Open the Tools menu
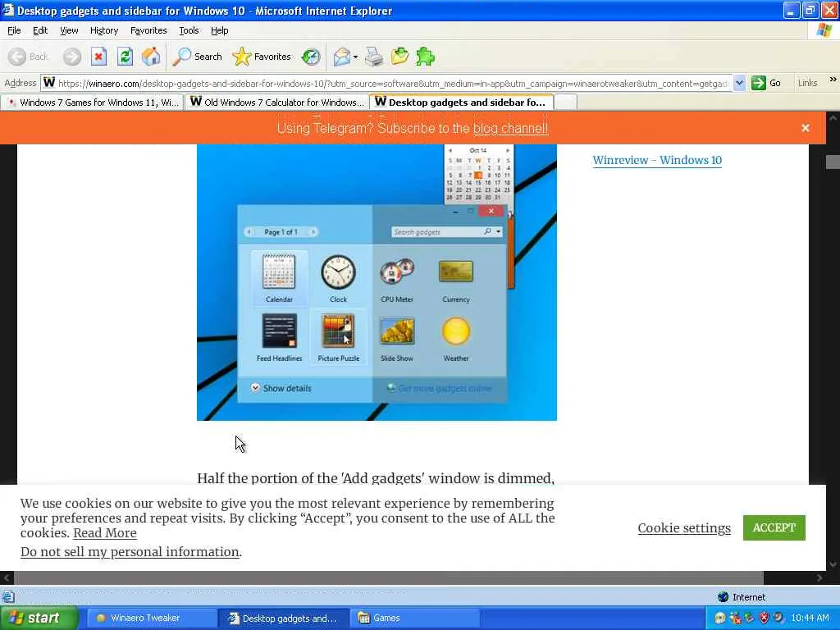This screenshot has width=840, height=630. pos(189,30)
